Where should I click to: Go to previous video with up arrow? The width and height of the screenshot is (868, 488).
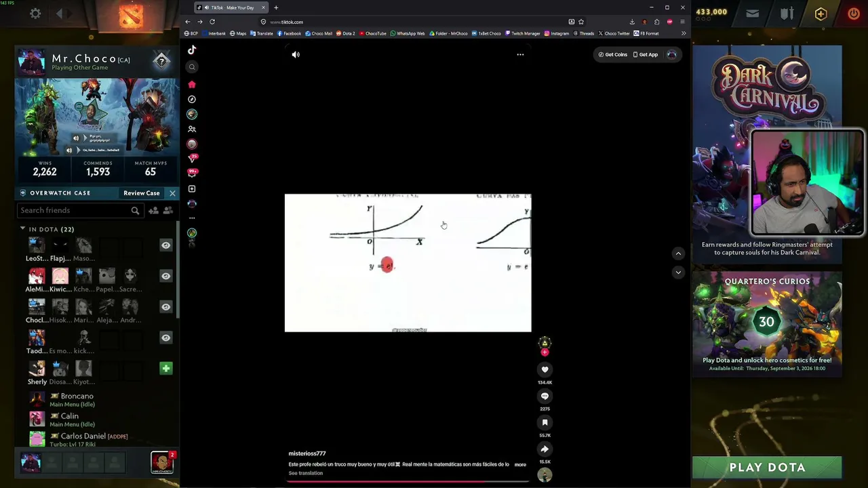(678, 253)
